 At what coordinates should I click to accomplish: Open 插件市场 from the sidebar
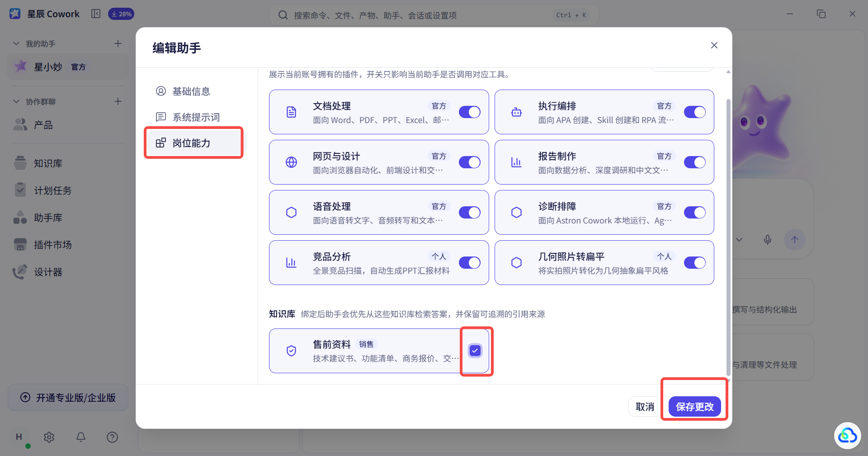click(68, 245)
